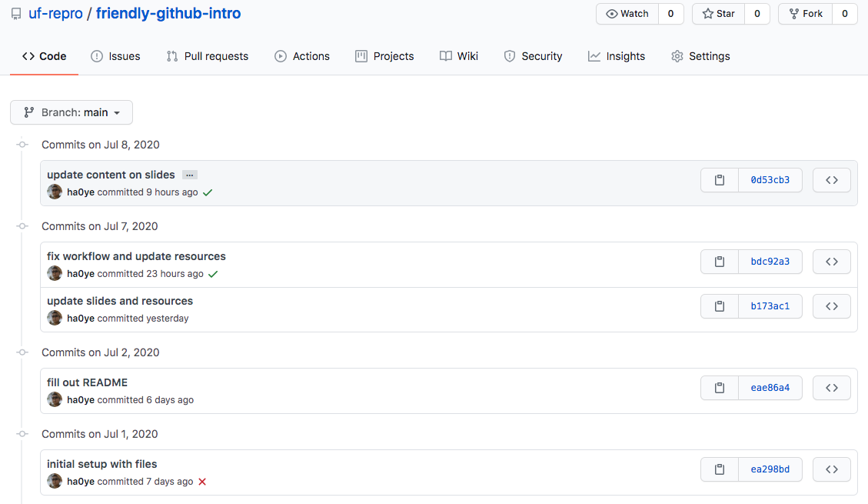Click ha0ye avatar on update slides and resources commit
Screen dimensions: 868x504
[55, 318]
